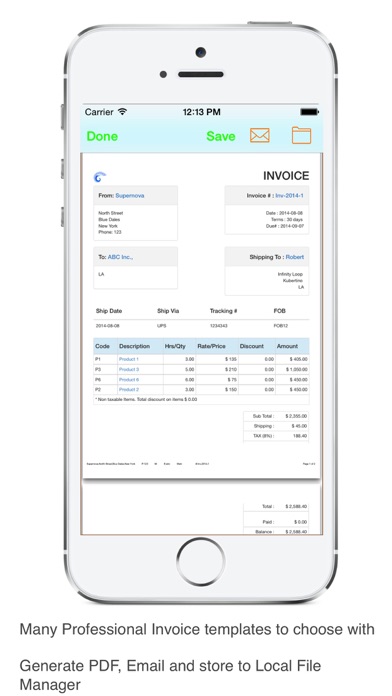Click the Non taxable items note
This screenshot has width=392, height=696.
click(146, 399)
